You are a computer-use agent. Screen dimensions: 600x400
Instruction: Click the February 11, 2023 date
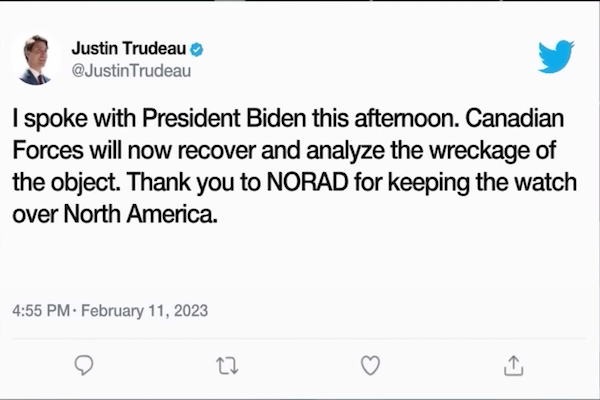pyautogui.click(x=143, y=311)
